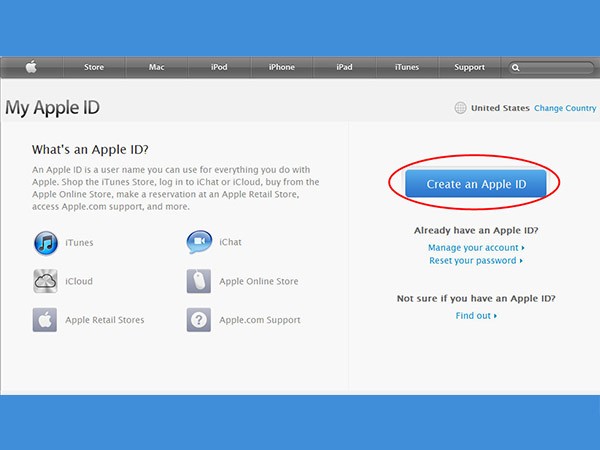
Task: Click the Apple logo in navigation bar
Action: [31, 67]
